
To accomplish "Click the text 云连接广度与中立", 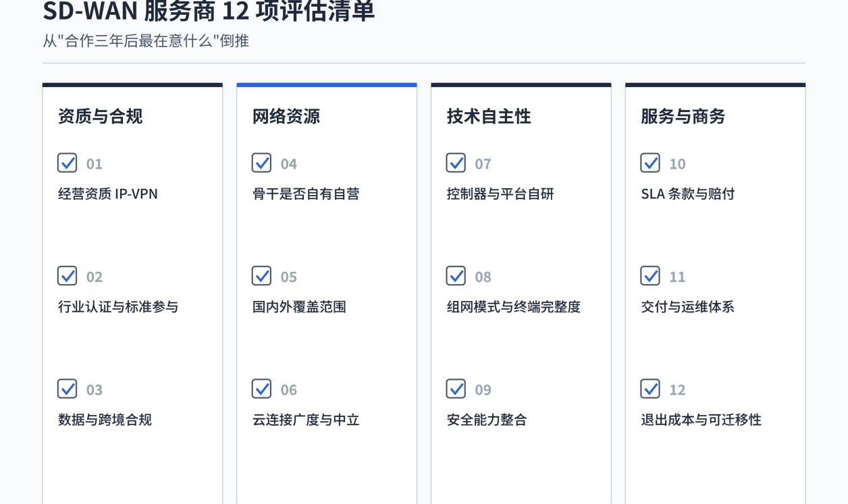I will click(306, 420).
